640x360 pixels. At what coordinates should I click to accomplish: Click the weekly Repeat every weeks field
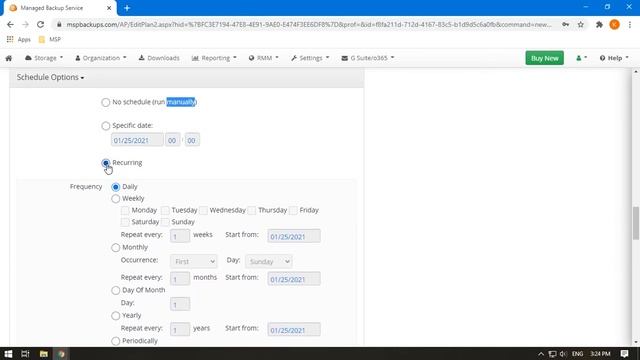(180, 236)
